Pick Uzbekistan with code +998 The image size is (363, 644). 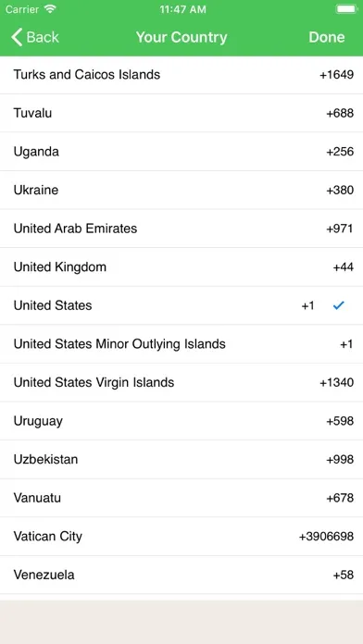181,459
